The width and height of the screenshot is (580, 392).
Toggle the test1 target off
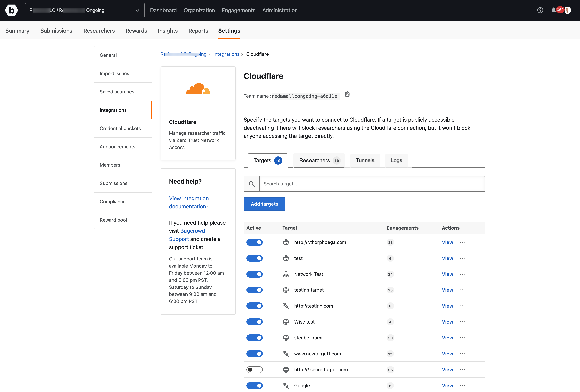pyautogui.click(x=254, y=258)
